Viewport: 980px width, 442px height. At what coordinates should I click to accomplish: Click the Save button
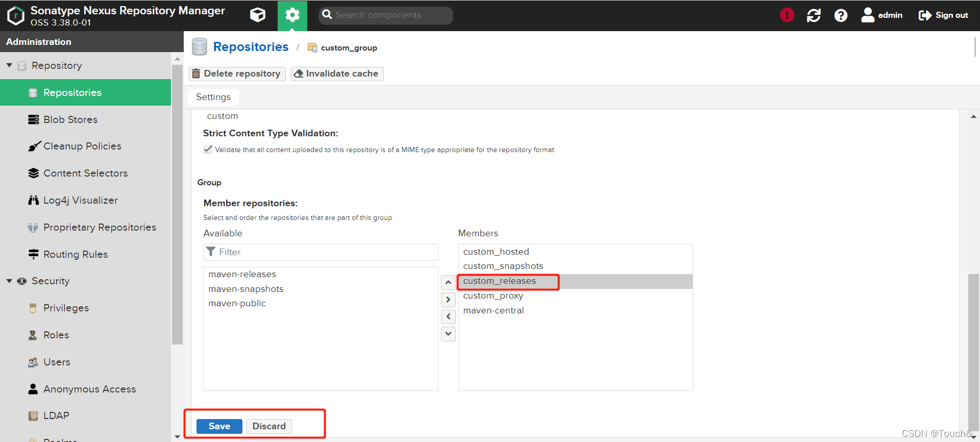point(219,426)
